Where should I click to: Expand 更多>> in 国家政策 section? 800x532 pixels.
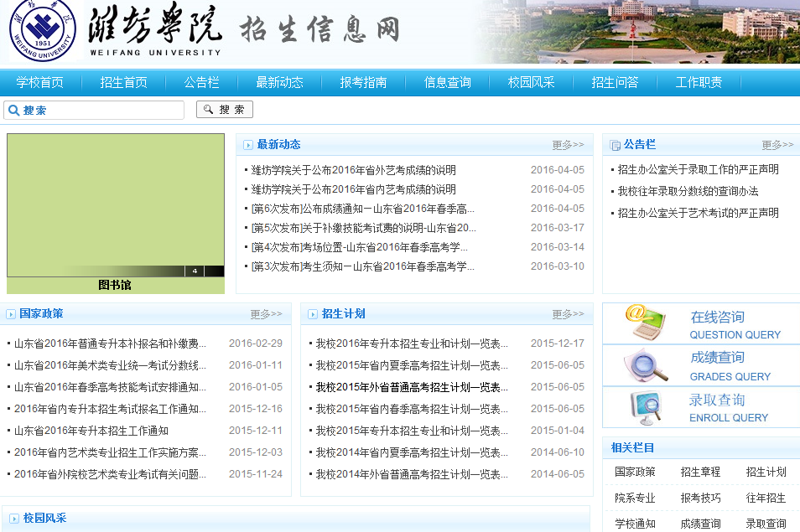coord(266,314)
